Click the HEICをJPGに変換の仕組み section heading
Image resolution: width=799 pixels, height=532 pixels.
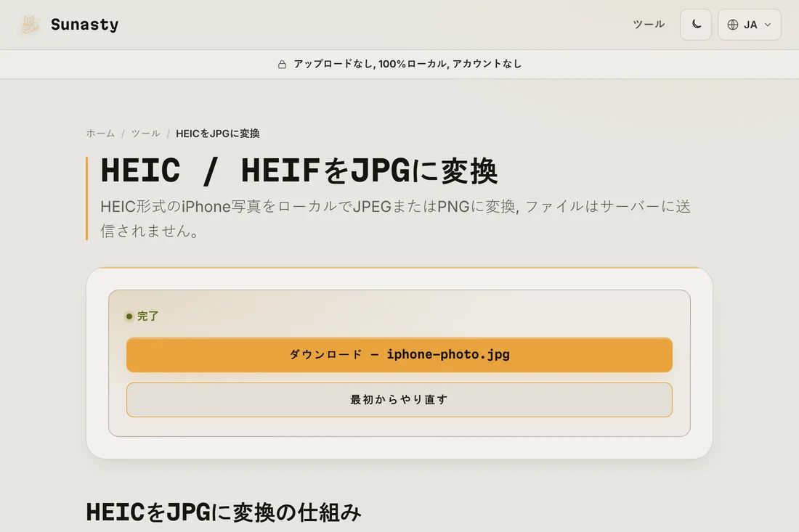coord(224,512)
